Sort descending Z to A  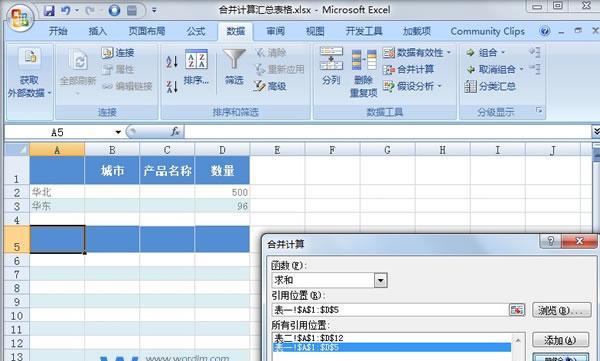click(x=172, y=87)
